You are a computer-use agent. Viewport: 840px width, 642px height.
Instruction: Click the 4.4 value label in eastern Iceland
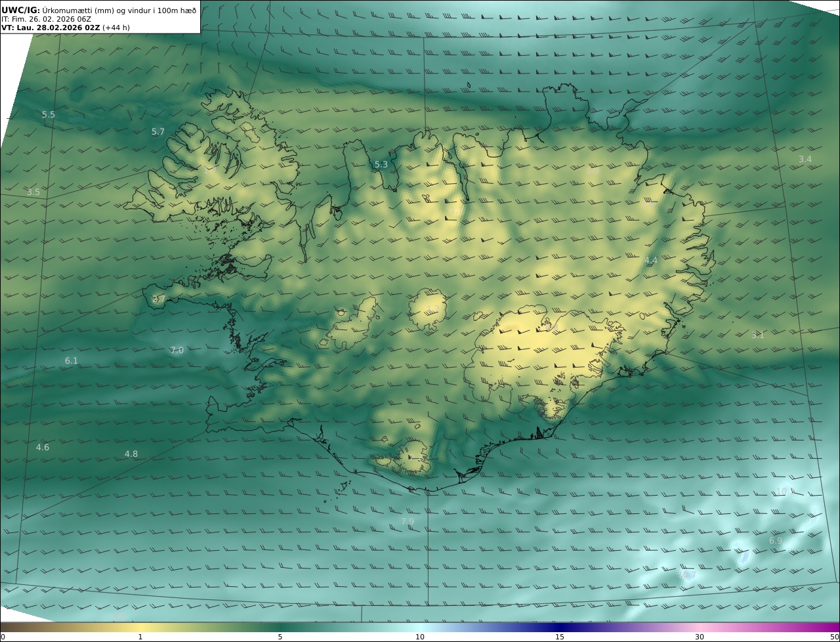(x=650, y=261)
